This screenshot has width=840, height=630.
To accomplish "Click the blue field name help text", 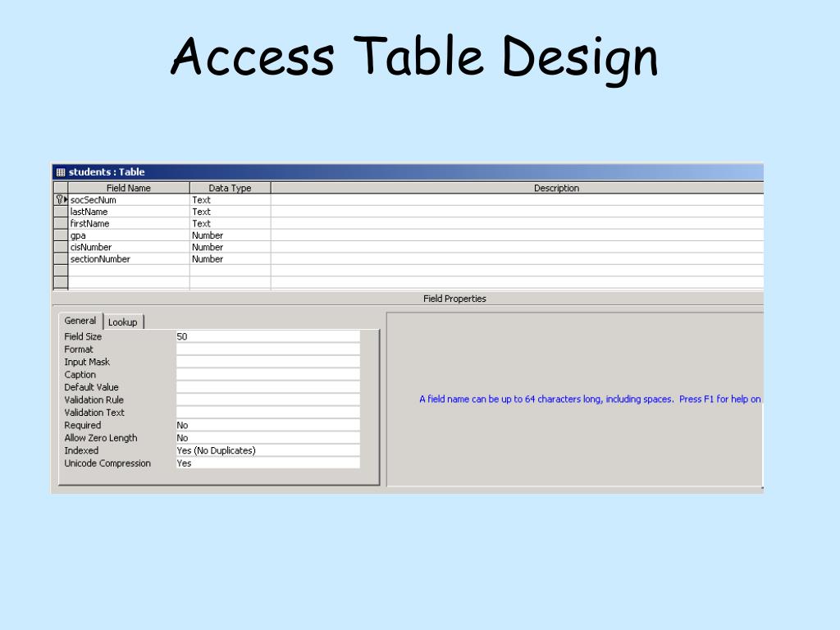I will [x=590, y=399].
